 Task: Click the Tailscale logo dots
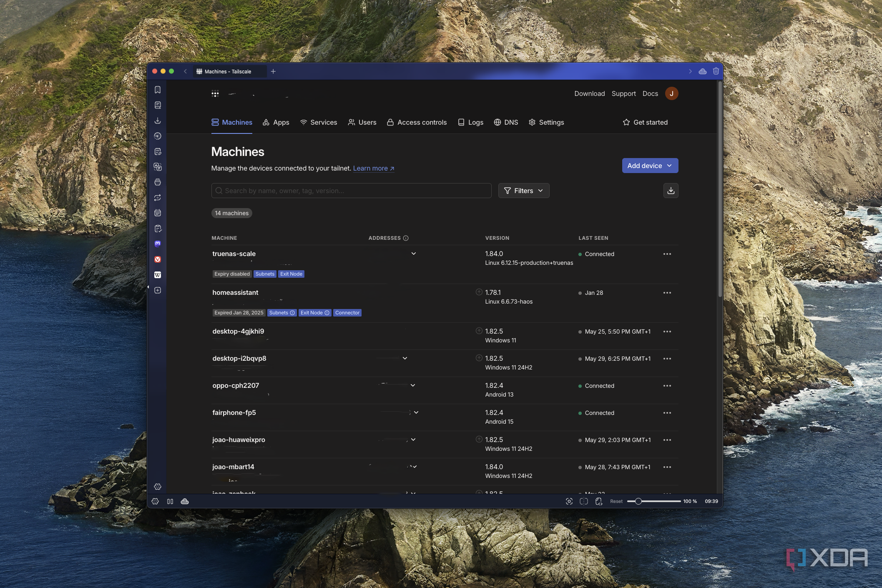click(x=215, y=94)
